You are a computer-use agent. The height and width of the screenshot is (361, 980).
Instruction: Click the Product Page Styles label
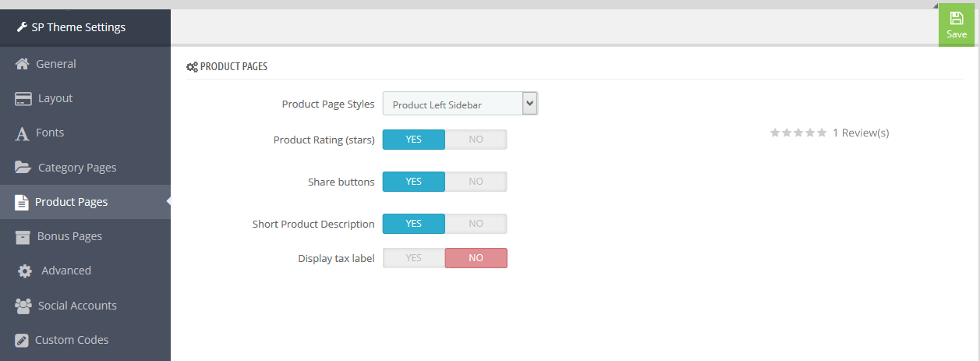328,104
